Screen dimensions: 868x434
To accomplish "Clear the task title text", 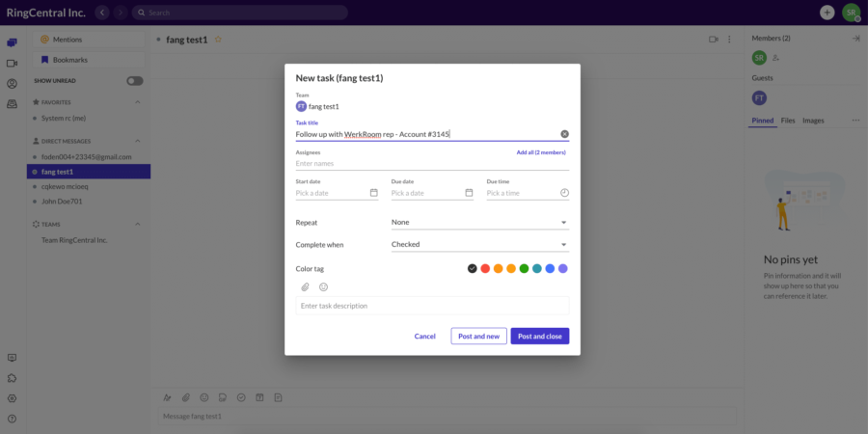I will 564,134.
